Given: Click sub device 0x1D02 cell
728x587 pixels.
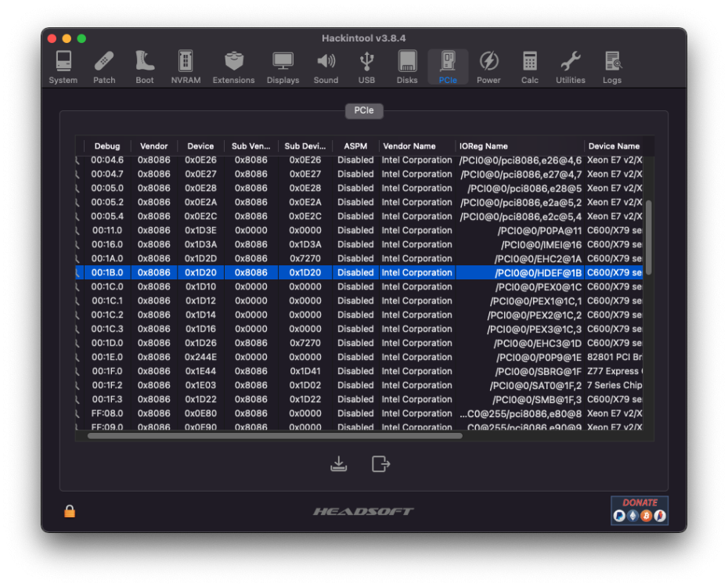Looking at the screenshot, I should [x=305, y=385].
